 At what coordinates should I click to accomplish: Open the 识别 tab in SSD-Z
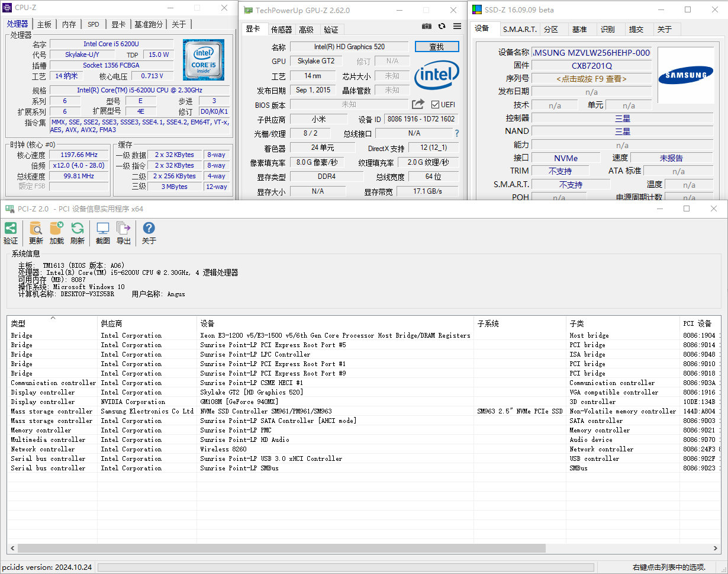coord(608,29)
